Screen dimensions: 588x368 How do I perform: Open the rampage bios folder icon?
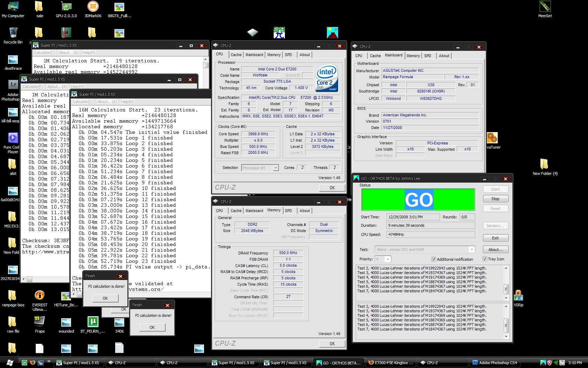[13, 299]
